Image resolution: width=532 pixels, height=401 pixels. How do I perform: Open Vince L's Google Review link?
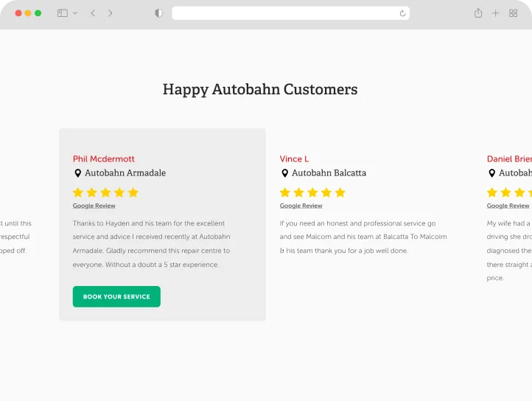point(301,206)
